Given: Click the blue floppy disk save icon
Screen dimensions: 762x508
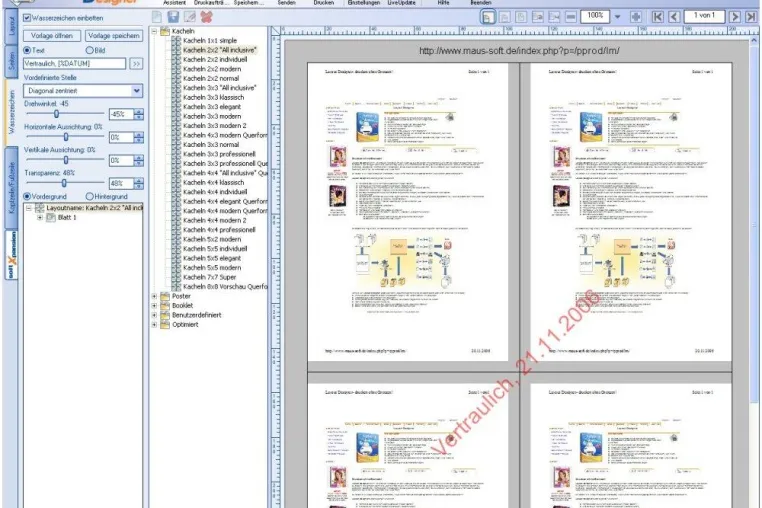Looking at the screenshot, I should coord(173,17).
